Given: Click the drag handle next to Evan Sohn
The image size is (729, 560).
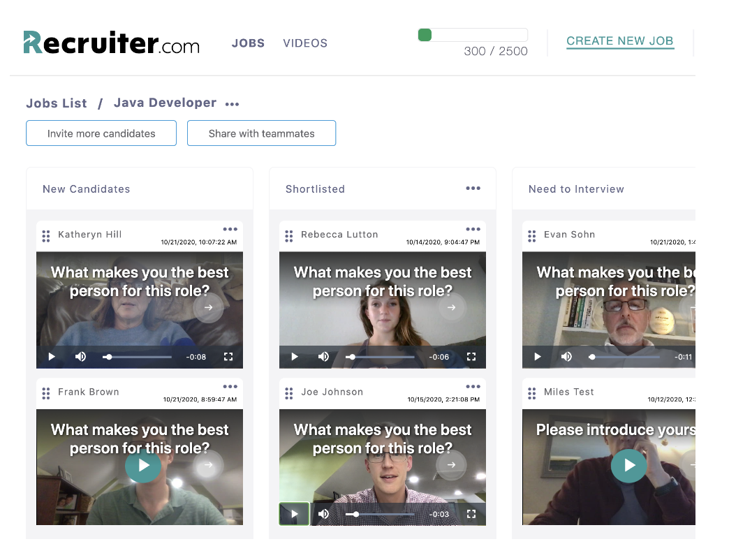Looking at the screenshot, I should [532, 236].
